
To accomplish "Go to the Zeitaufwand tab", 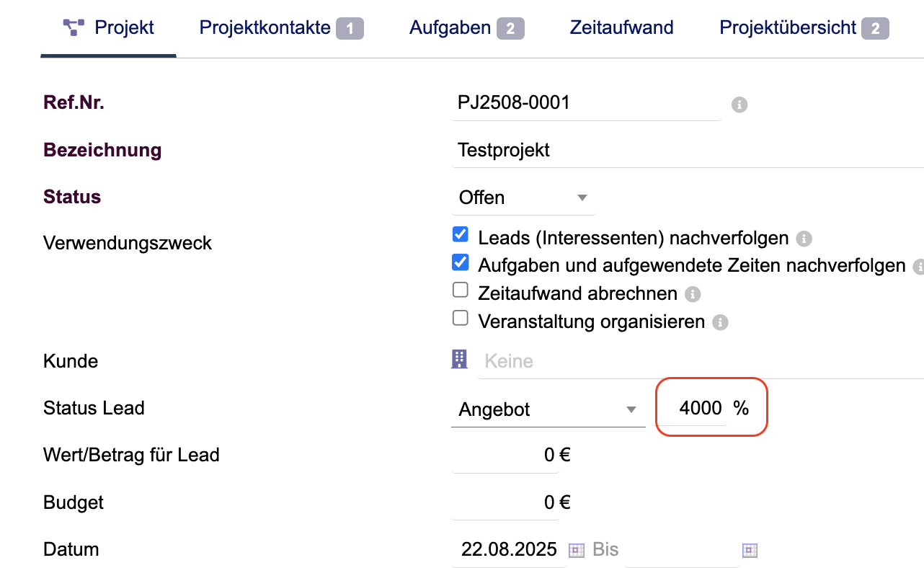I will click(x=621, y=28).
